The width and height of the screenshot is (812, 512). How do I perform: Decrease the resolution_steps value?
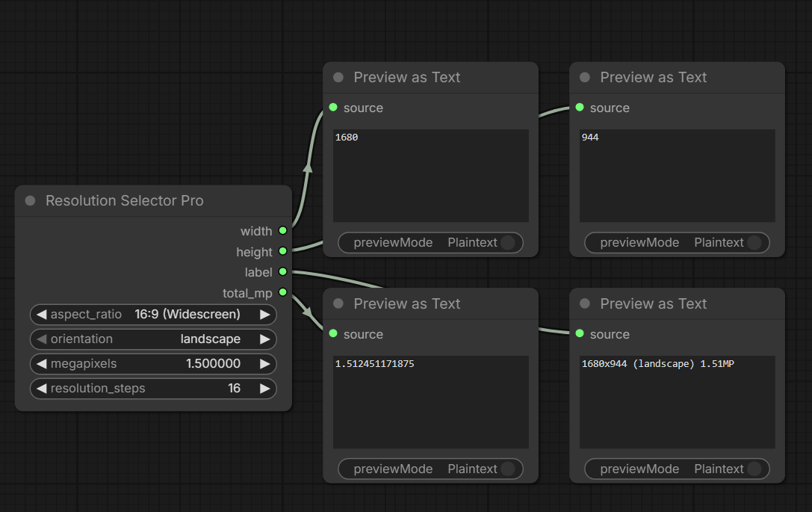click(41, 389)
